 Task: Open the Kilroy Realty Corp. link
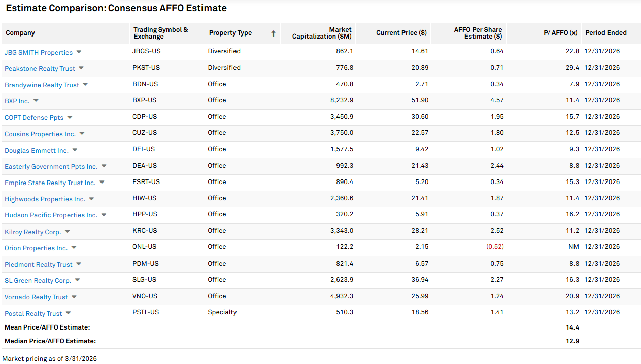32,232
